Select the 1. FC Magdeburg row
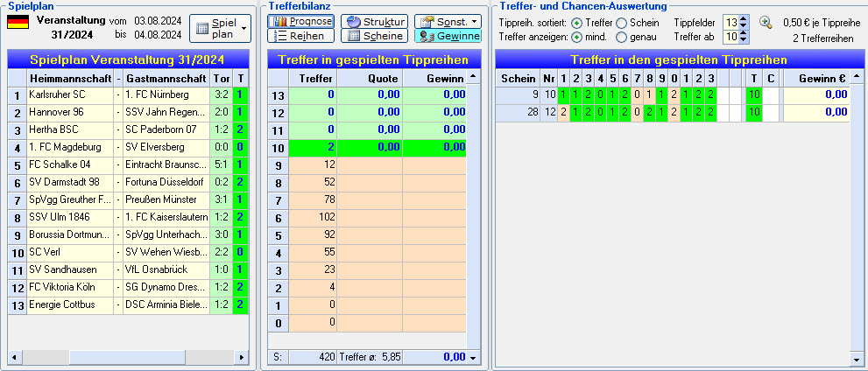 click(129, 147)
